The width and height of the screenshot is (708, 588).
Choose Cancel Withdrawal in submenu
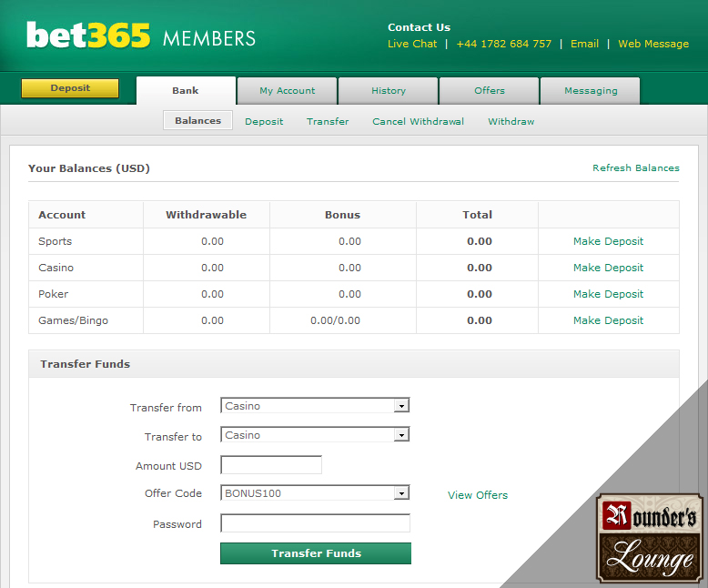[x=418, y=121]
